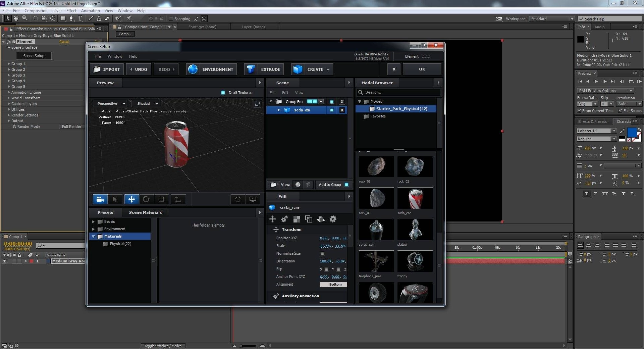Click the IMPORT button
Screen dimensions: 644x349
click(107, 69)
